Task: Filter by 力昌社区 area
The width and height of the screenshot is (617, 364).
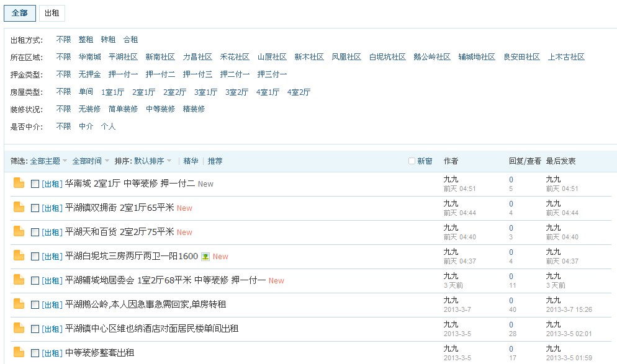Action: pos(197,57)
